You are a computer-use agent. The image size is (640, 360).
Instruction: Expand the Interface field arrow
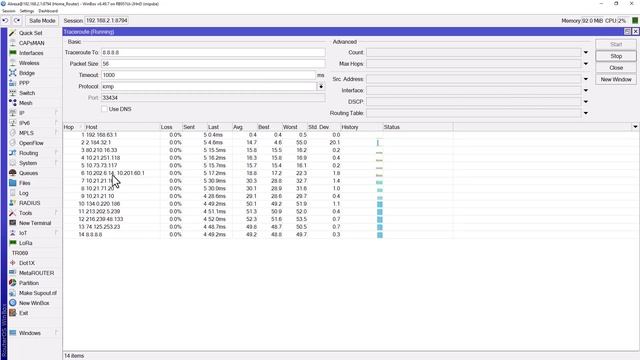[586, 91]
